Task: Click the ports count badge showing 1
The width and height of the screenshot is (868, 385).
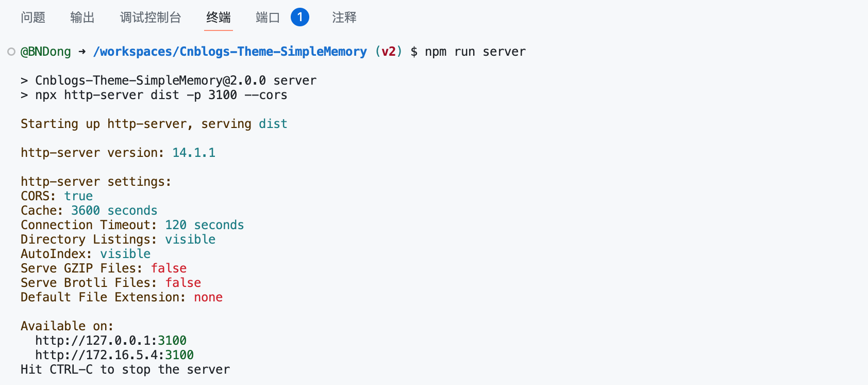Action: pyautogui.click(x=300, y=17)
